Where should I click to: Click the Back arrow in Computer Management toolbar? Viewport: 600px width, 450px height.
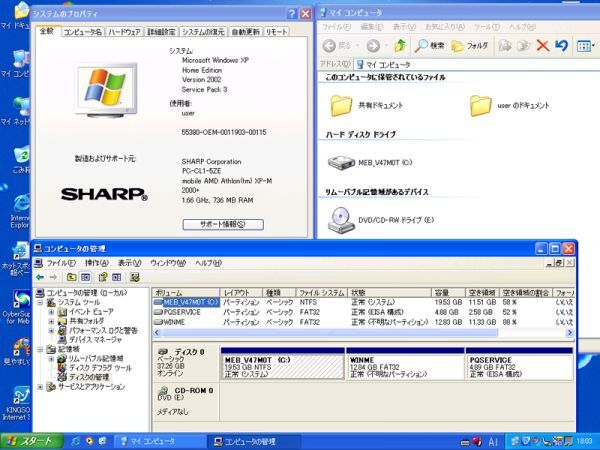(x=40, y=277)
